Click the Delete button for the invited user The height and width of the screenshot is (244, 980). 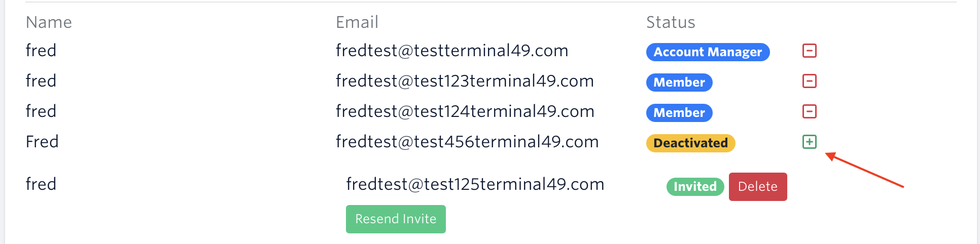coord(757,186)
